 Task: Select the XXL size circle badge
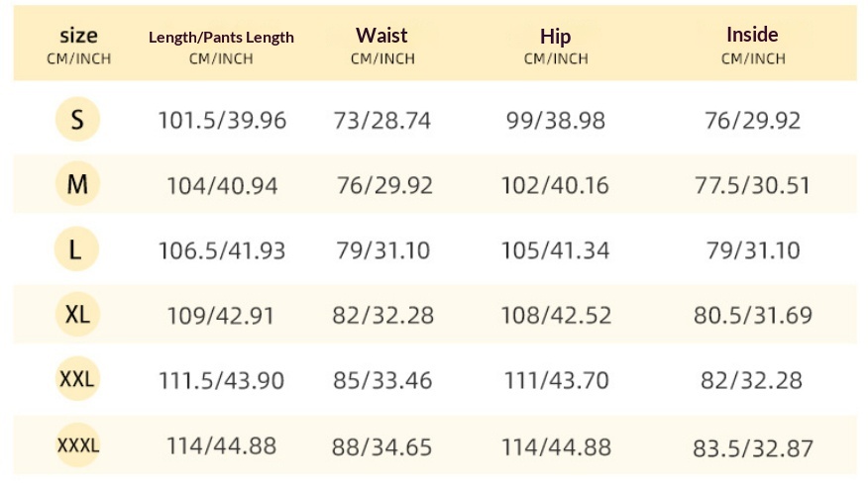[77, 379]
